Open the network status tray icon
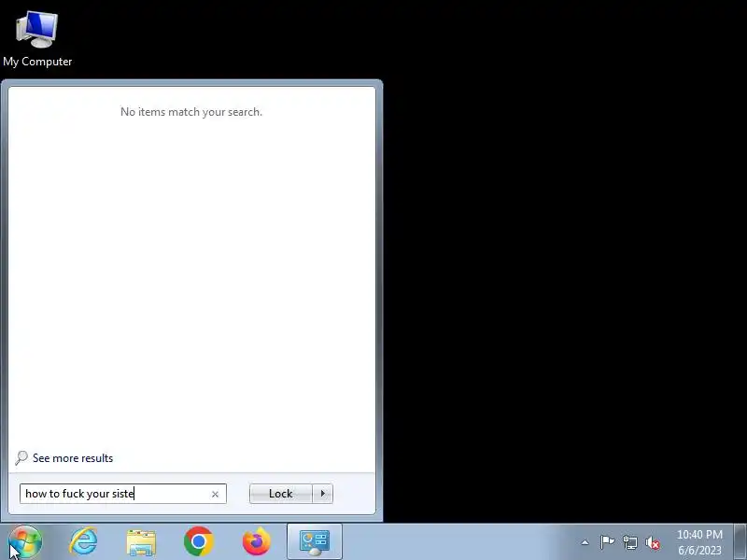This screenshot has width=747, height=560. [x=629, y=542]
